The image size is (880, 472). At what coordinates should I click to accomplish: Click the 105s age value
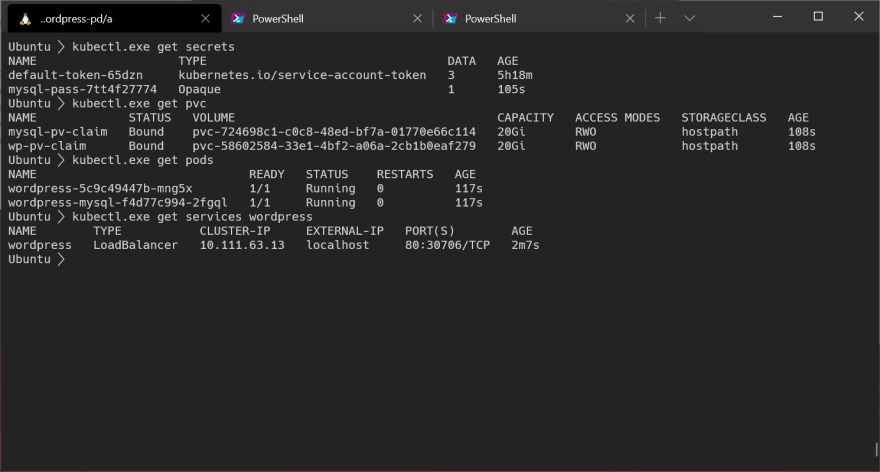coord(511,89)
